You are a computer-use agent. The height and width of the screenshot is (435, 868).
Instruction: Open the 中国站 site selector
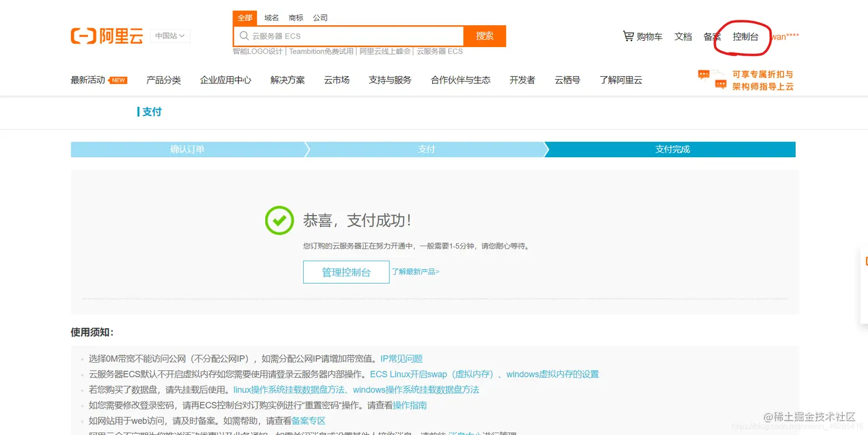(170, 36)
